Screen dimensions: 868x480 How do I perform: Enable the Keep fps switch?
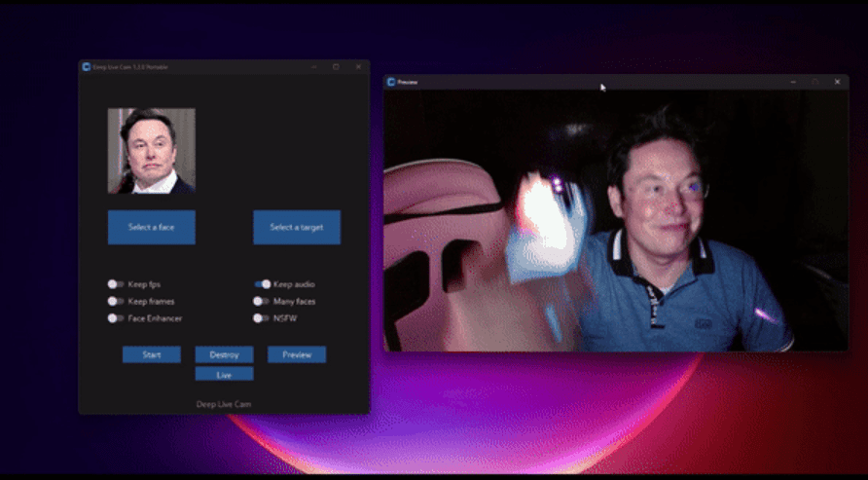[116, 284]
